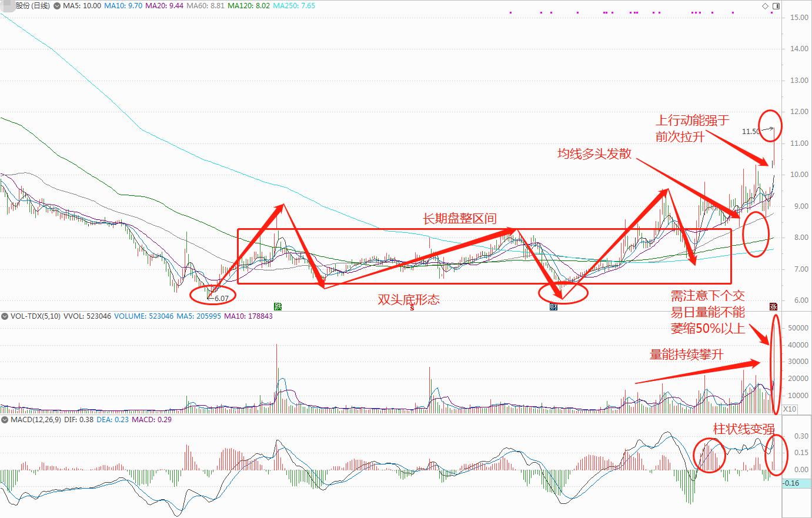Click the 0.30 MACD axis label
Viewport: 812px width, 518px height.
click(x=801, y=436)
